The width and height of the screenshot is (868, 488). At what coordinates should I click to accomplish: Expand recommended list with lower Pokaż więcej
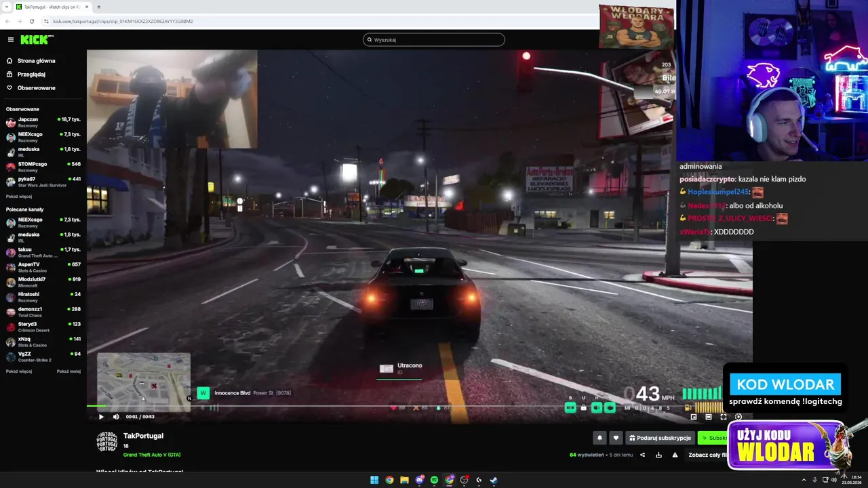click(19, 371)
